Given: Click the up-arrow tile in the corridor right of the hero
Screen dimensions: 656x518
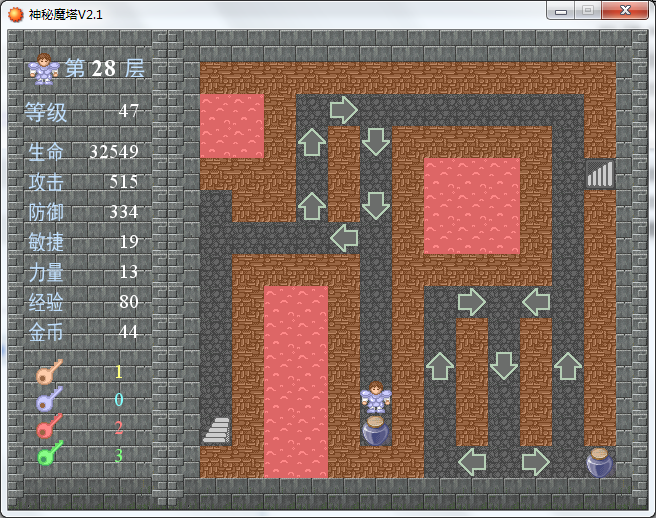Looking at the screenshot, I should [440, 366].
